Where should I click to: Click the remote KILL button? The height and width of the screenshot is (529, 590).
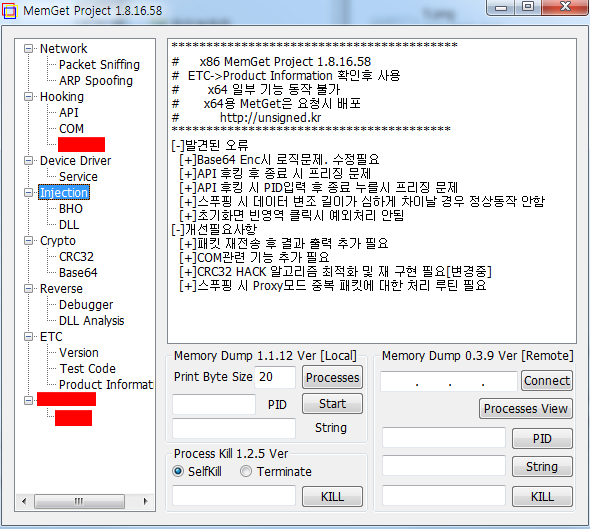542,497
